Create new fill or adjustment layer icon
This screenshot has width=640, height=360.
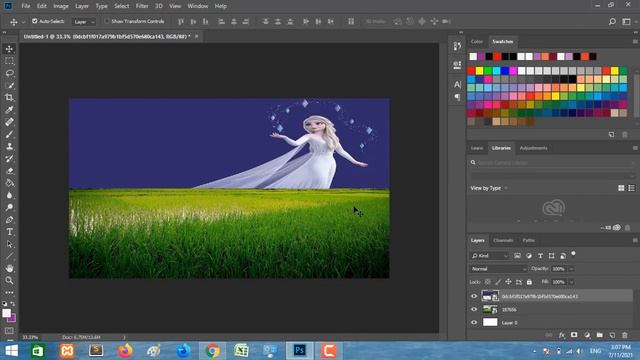click(x=587, y=335)
